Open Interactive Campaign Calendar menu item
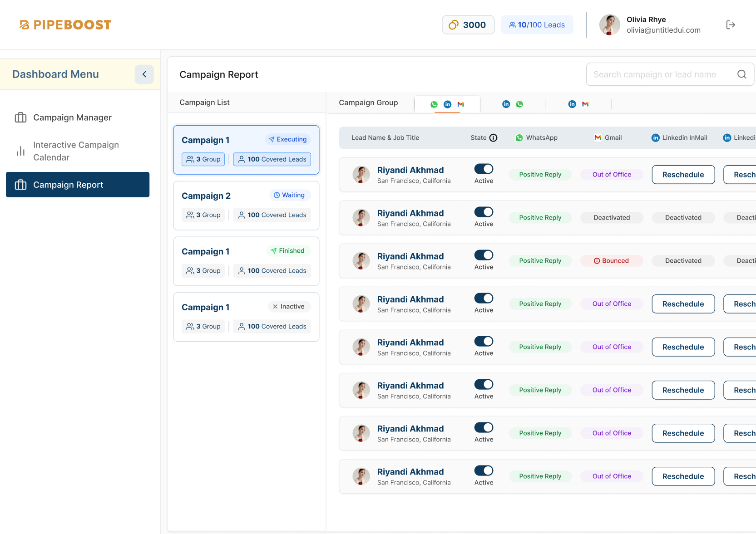Screen dimensions: 756x534 pos(78,151)
